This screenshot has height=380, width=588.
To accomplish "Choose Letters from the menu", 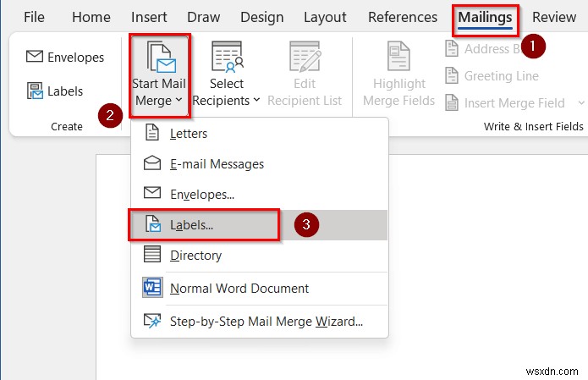I will point(259,133).
